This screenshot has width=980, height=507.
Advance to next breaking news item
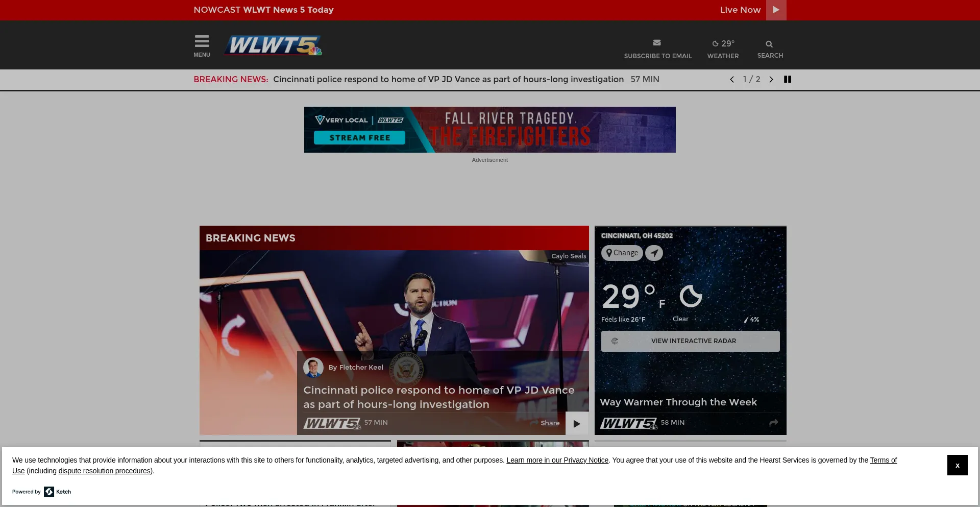(771, 79)
